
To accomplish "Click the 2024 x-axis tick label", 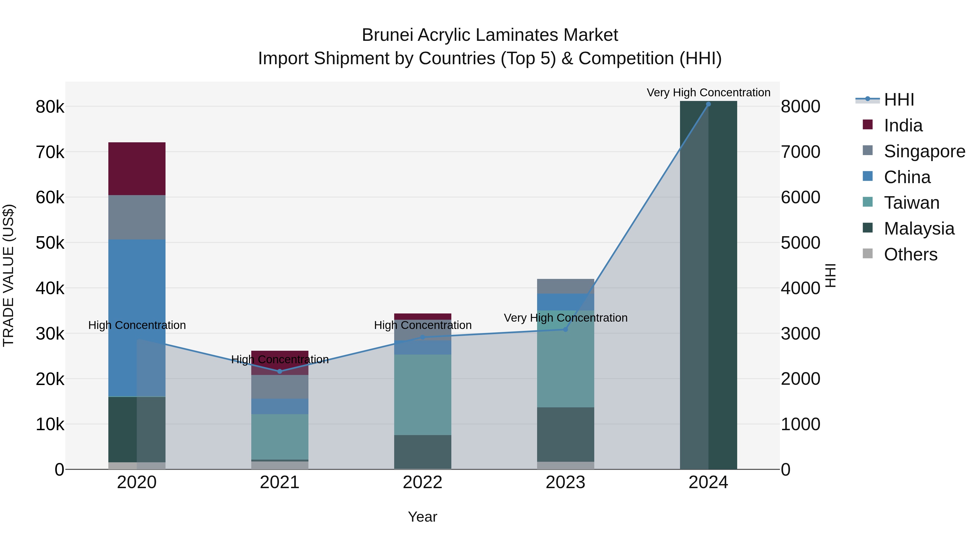I will (x=708, y=482).
